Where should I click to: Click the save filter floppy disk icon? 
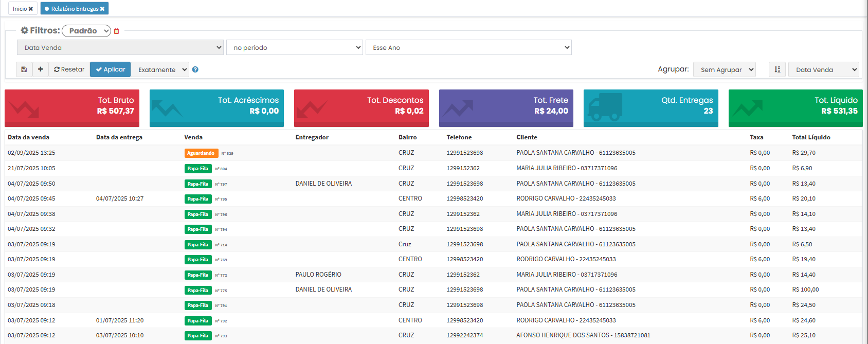click(x=24, y=69)
